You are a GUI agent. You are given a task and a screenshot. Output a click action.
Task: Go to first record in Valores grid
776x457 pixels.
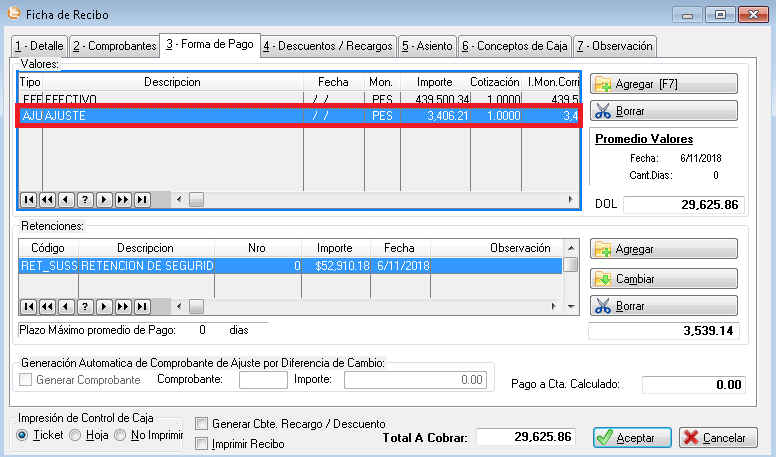(28, 199)
